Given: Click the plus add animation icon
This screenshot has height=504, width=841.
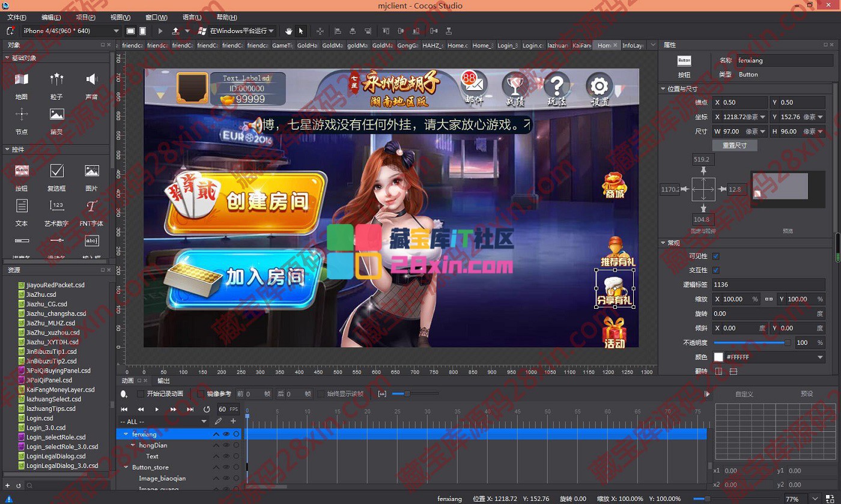Looking at the screenshot, I should tap(233, 421).
